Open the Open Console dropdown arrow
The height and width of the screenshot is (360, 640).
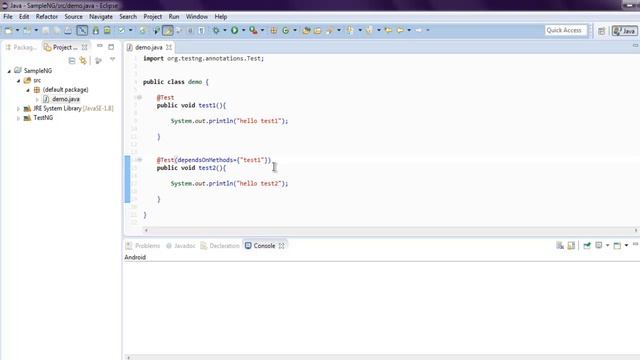tap(626, 245)
